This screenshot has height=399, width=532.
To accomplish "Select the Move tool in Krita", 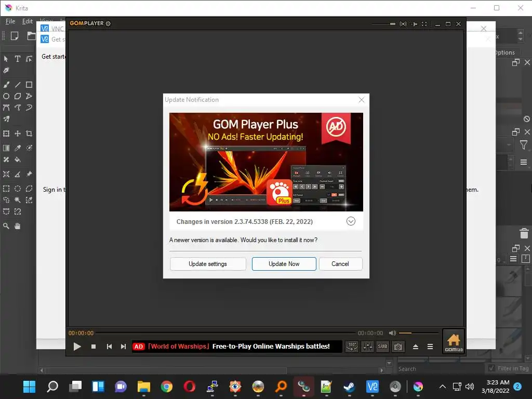I will [18, 134].
